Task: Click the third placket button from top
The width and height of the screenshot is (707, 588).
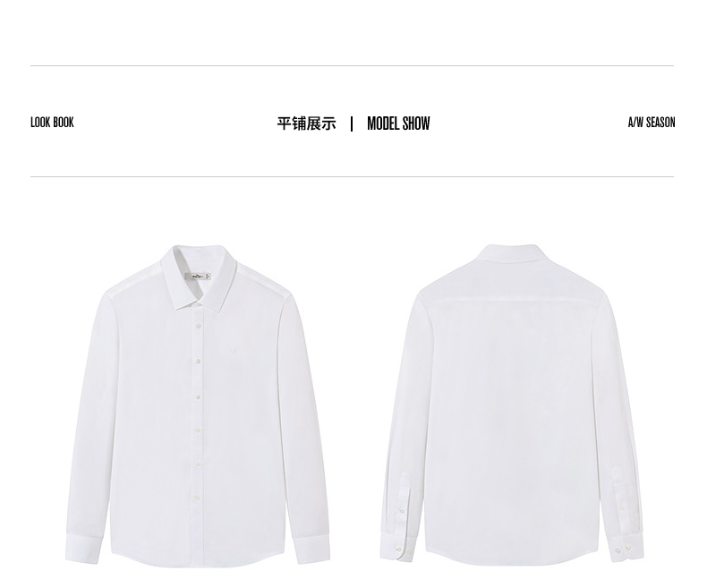Action: click(x=198, y=396)
